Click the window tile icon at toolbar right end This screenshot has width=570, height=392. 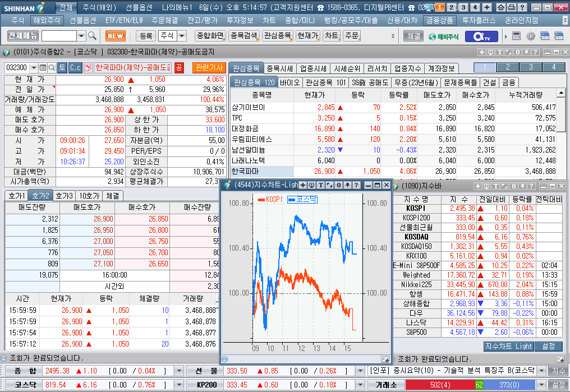pyautogui.click(x=559, y=35)
